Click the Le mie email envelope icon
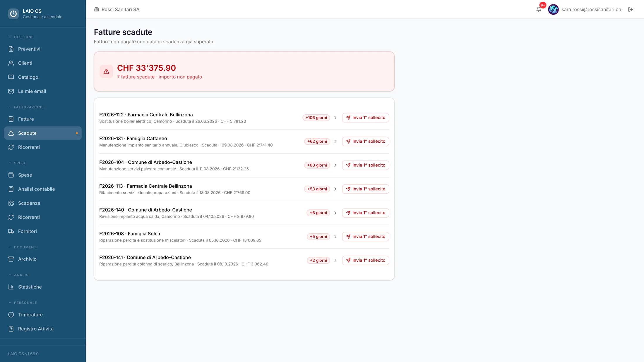This screenshot has width=644, height=362. (11, 91)
